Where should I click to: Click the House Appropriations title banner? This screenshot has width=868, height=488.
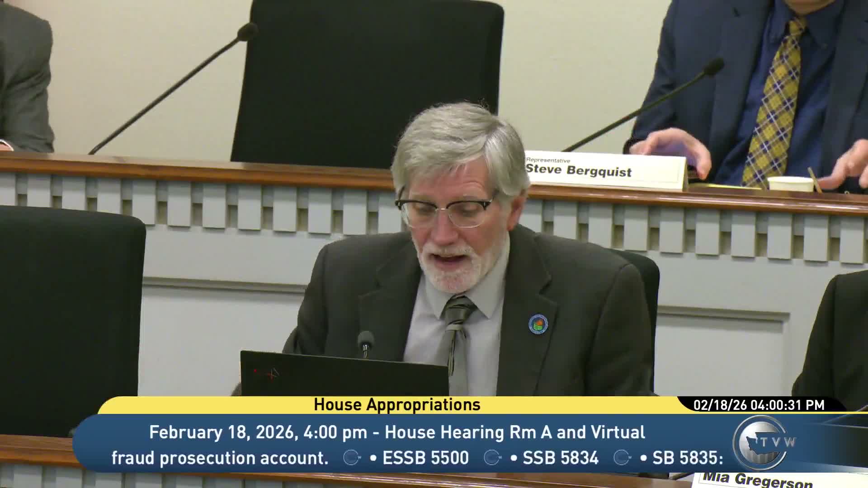(x=396, y=405)
